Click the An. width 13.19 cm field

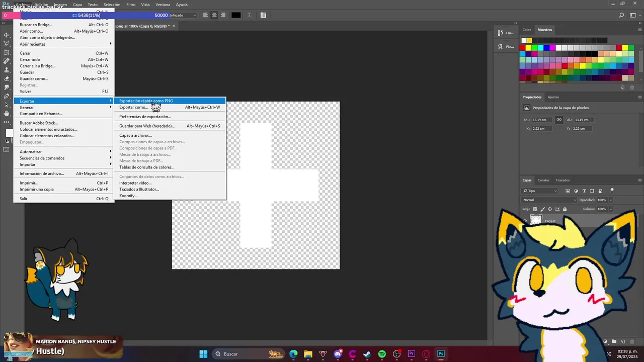542,120
